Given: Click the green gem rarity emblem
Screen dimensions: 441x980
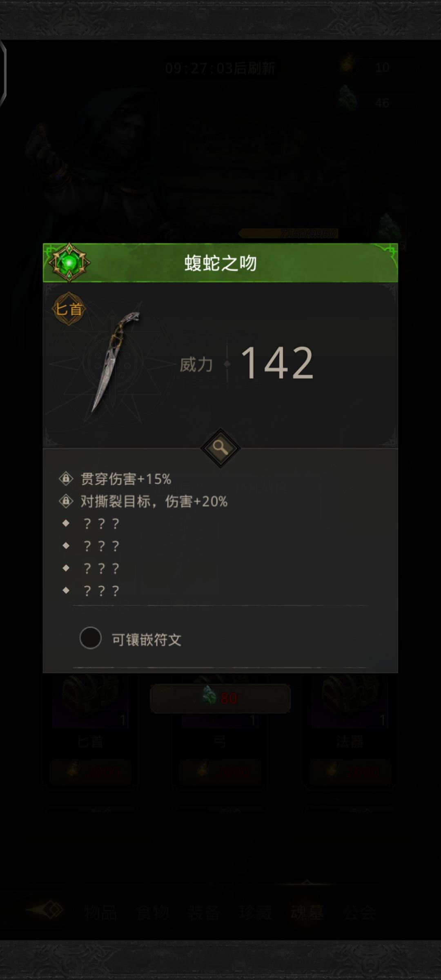Looking at the screenshot, I should pos(69,263).
